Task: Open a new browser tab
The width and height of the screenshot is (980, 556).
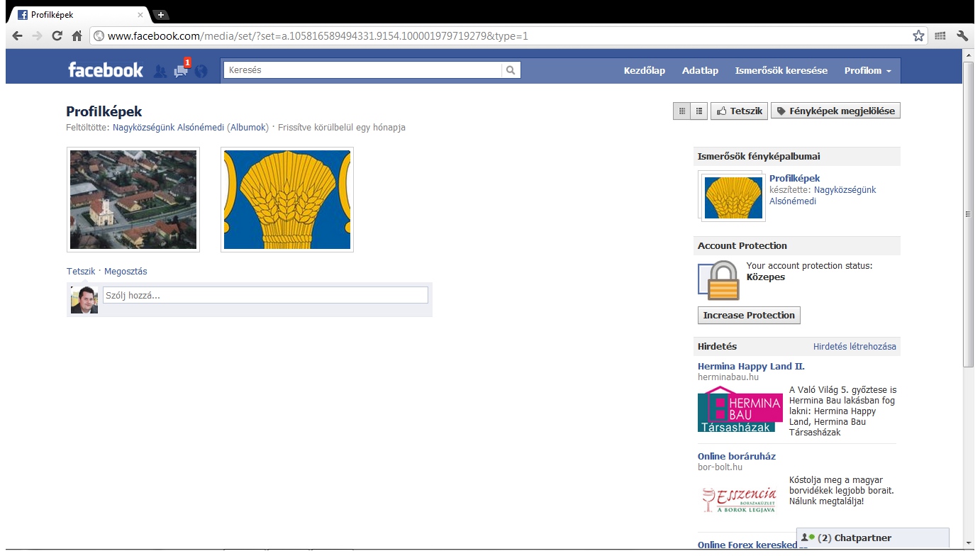Action: point(161,15)
